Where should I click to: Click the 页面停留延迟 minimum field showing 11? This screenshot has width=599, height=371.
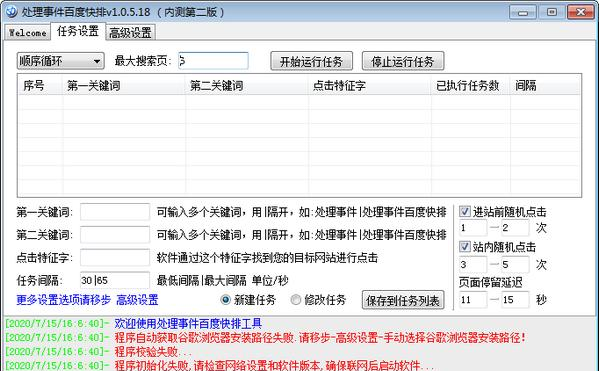[x=473, y=300]
